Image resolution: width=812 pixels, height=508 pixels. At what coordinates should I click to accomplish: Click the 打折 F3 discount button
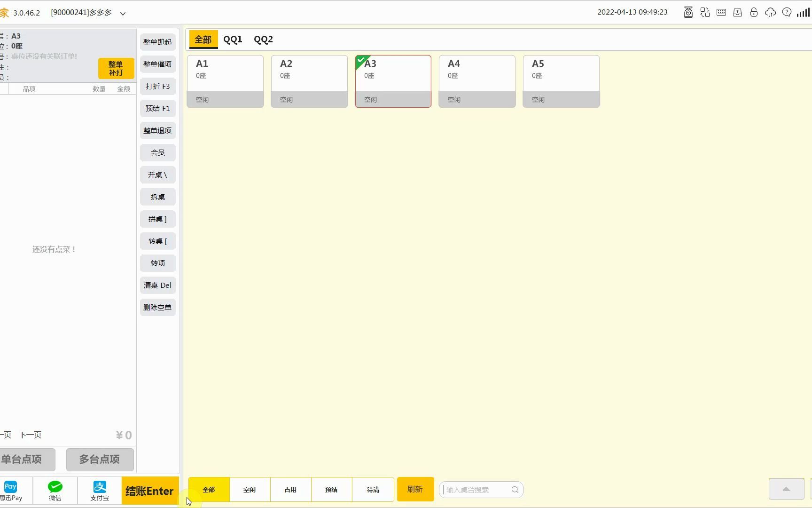point(158,86)
